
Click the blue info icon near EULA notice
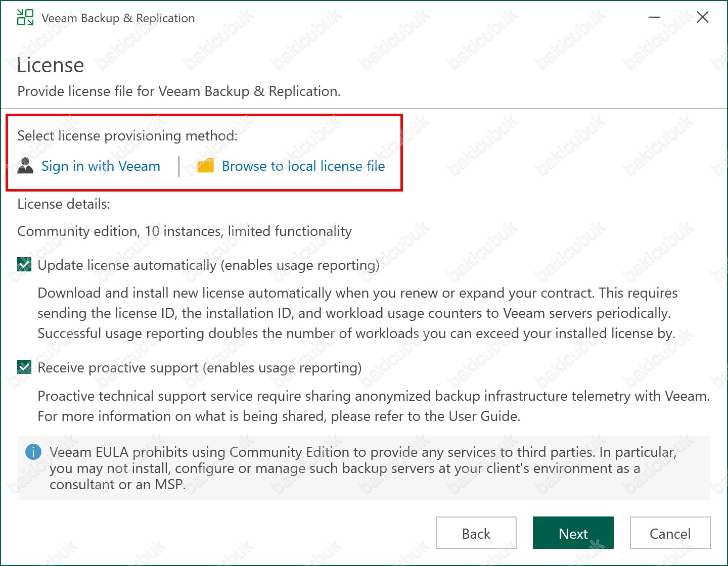click(x=33, y=452)
